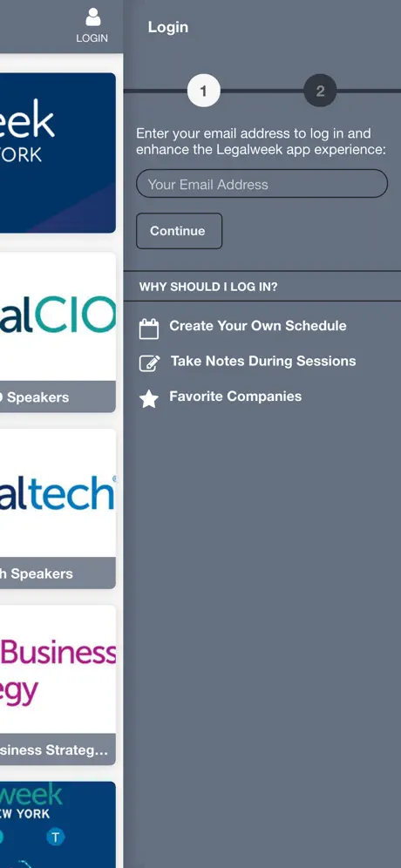Click the notepad pencil icon for Take Notes

[x=150, y=363]
